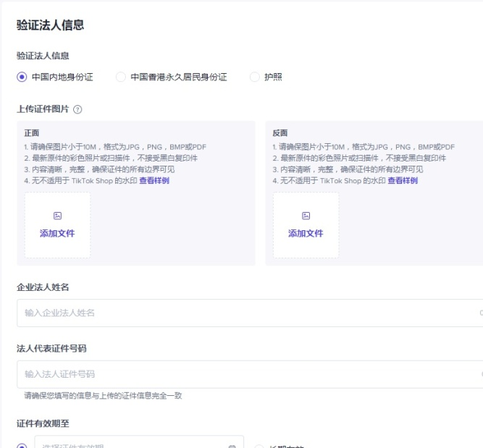Click the 正面 heading in upload panel

pos(32,133)
